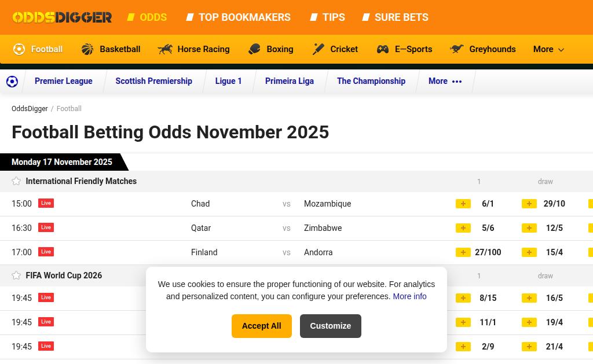Open the Top Bookmakers tab
This screenshot has height=364, width=593.
244,17
